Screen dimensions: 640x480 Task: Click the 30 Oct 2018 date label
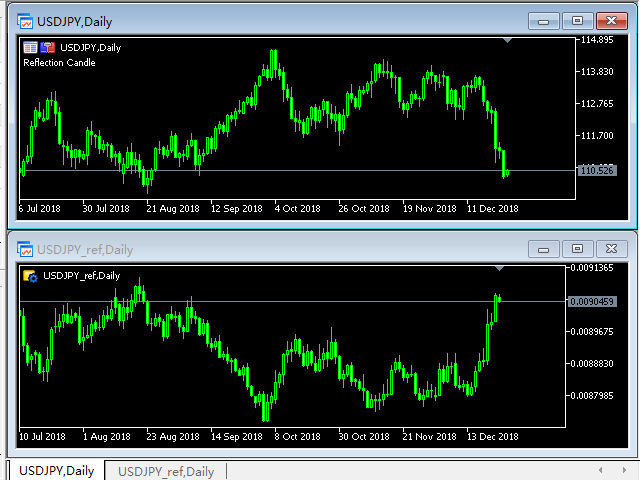tap(364, 437)
